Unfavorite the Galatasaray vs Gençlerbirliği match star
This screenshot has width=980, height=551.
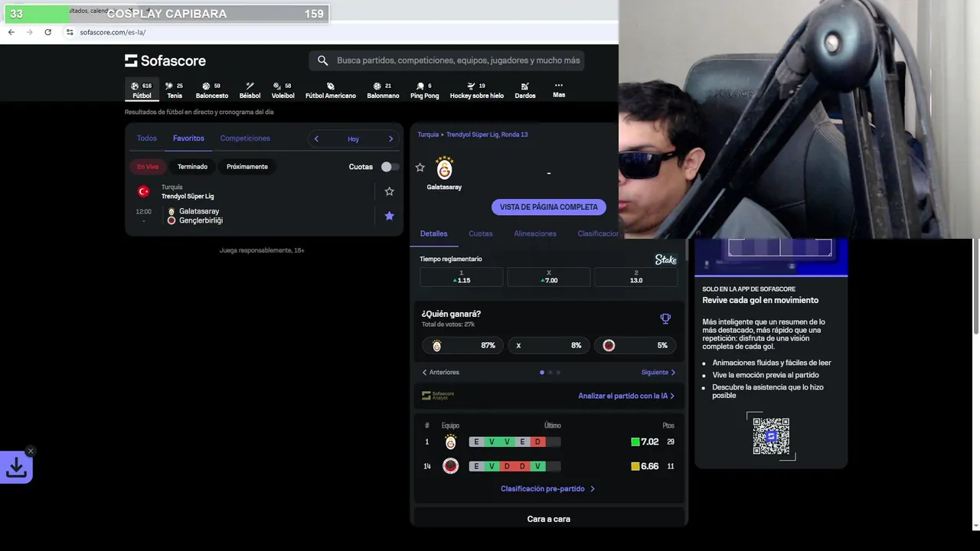pos(389,216)
